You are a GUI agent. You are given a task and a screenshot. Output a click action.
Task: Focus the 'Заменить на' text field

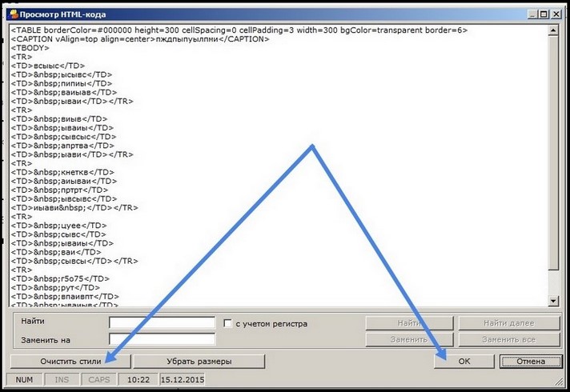point(162,339)
